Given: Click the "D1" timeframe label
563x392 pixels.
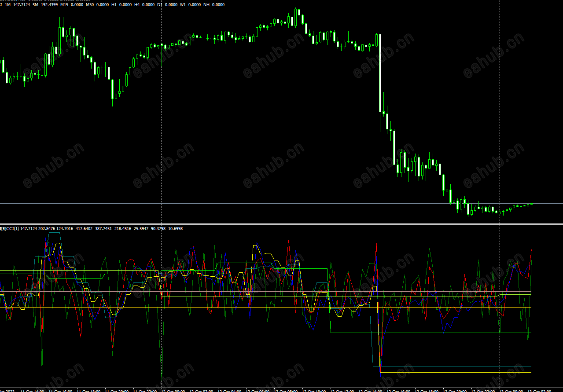Looking at the screenshot, I should tap(160, 5).
